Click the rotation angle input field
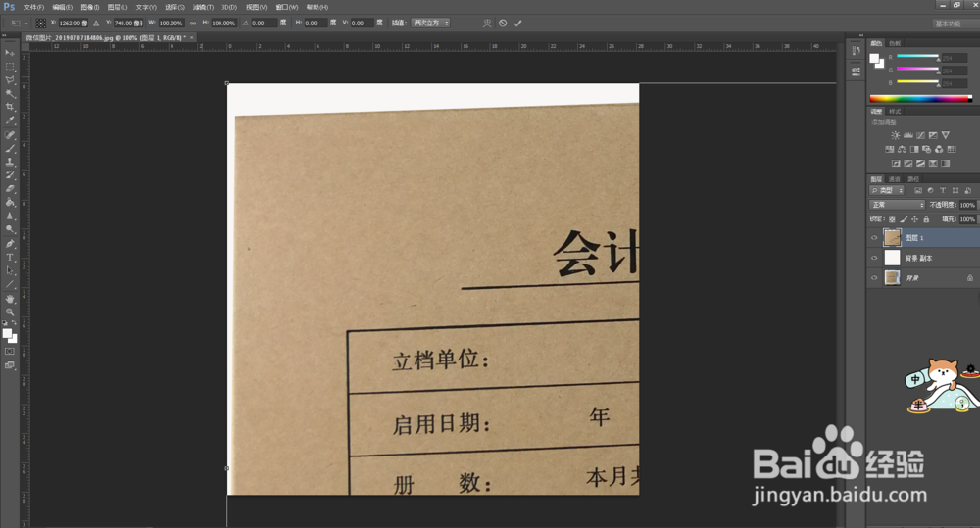980x528 pixels. point(265,24)
